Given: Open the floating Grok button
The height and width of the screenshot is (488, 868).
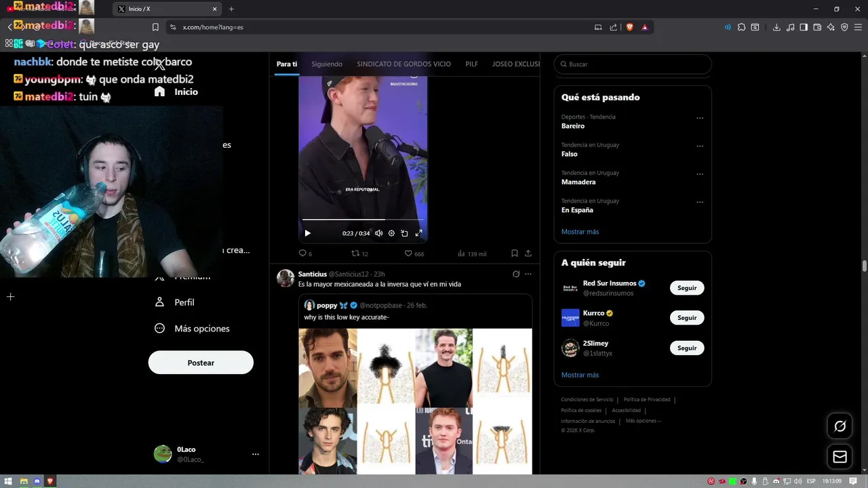Looking at the screenshot, I should [x=840, y=426].
